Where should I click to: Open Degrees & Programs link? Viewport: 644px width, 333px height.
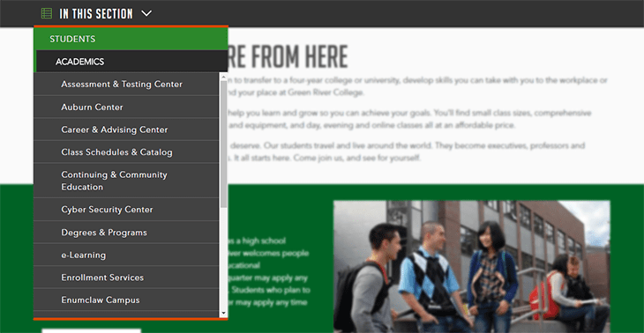tap(126, 233)
